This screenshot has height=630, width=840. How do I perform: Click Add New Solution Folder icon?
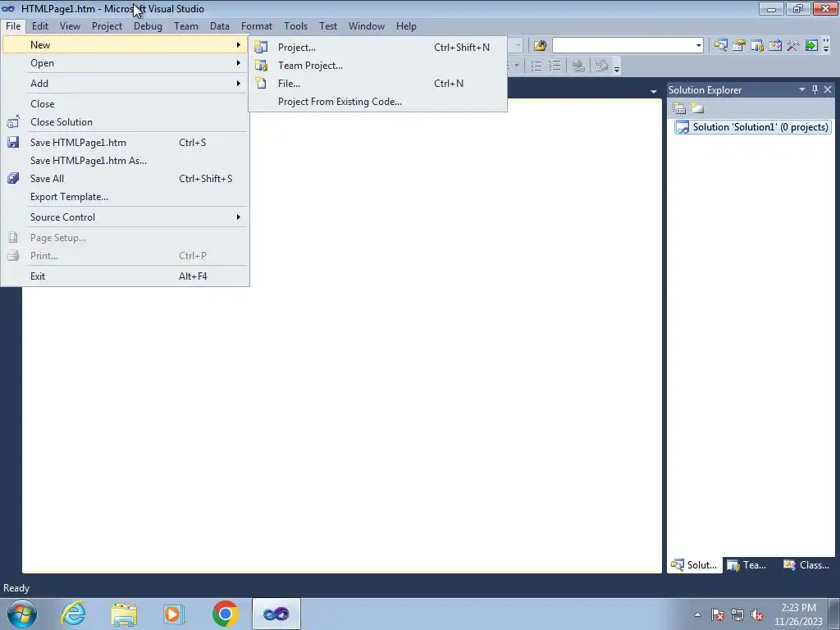coord(697,108)
